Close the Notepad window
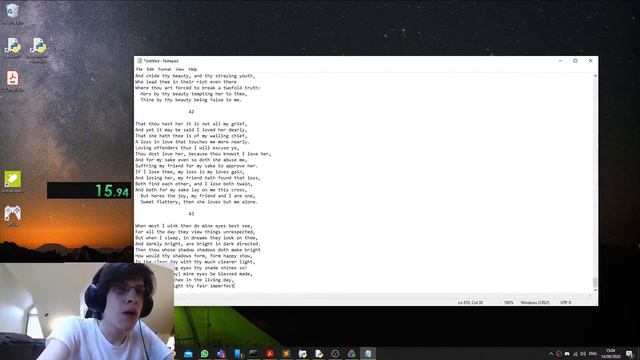 590,61
